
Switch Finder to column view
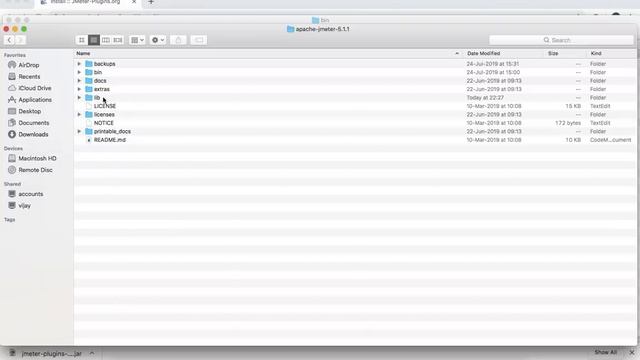106,40
